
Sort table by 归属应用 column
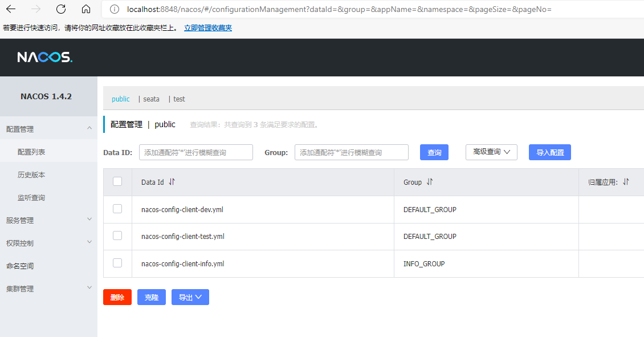click(x=626, y=182)
